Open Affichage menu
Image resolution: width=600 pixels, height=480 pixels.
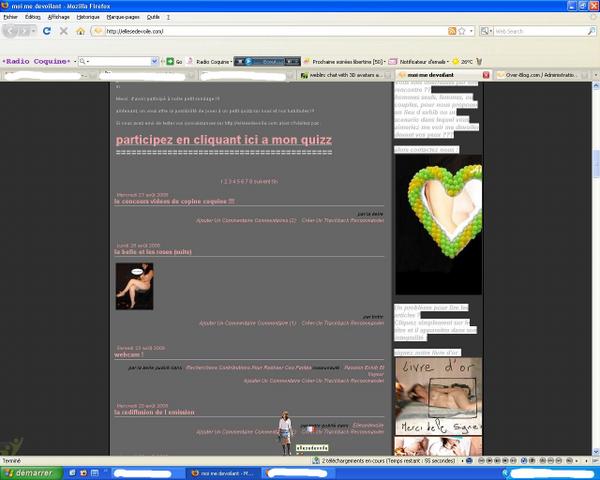coord(59,17)
